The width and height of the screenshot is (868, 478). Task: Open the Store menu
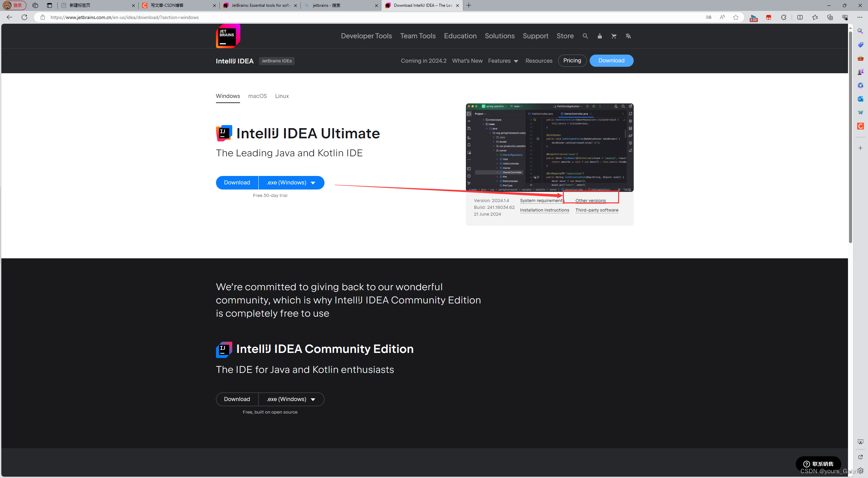click(x=565, y=36)
